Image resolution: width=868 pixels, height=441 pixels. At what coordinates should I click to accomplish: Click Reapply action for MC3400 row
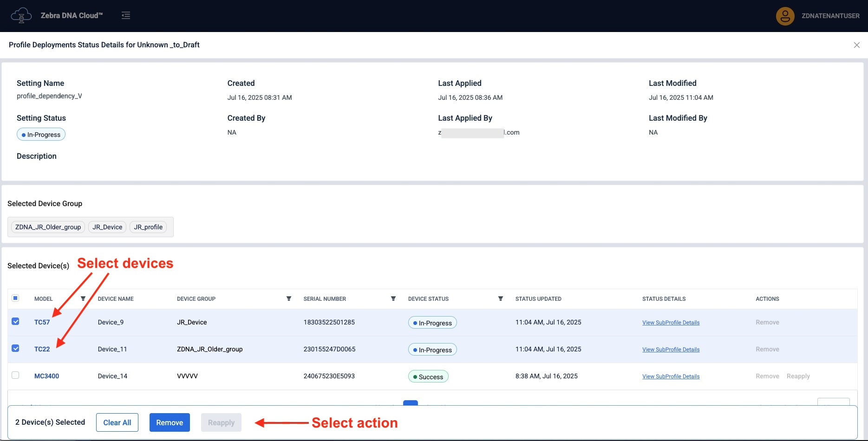click(798, 376)
